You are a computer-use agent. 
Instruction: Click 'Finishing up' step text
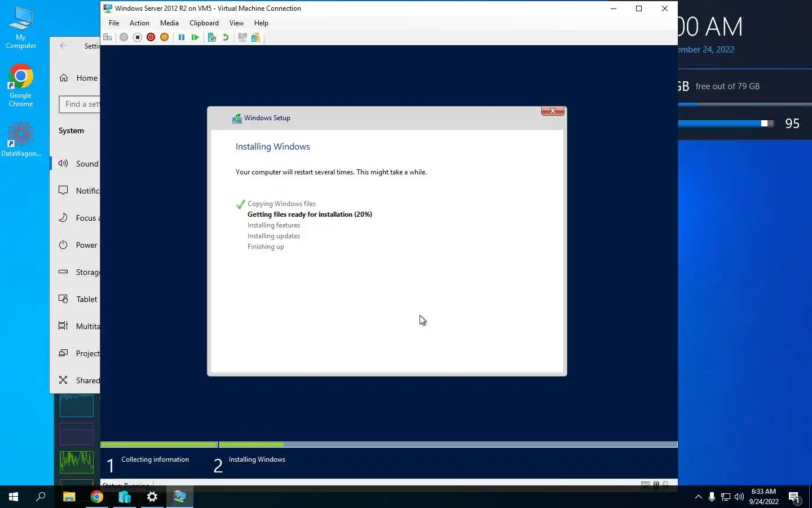tap(266, 247)
